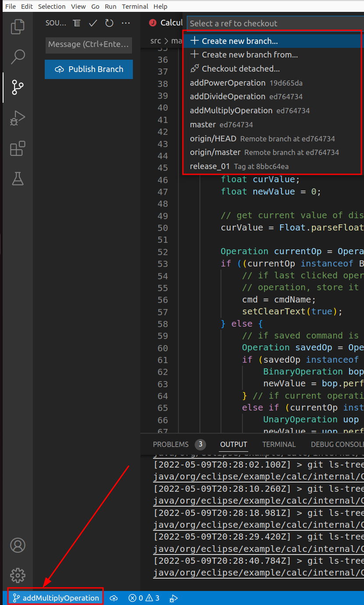Switch to the Run and Debug view
The height and width of the screenshot is (605, 364).
pos(18,118)
